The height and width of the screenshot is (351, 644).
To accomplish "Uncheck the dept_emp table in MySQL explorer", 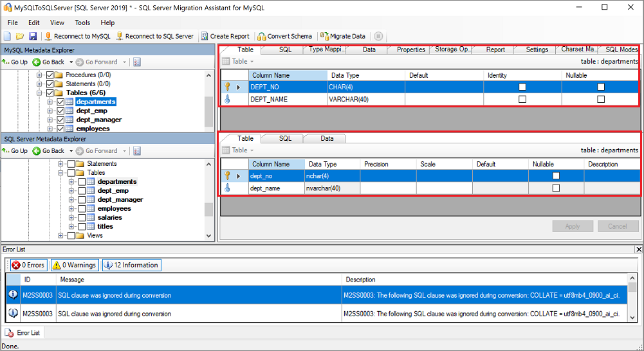I will (60, 111).
